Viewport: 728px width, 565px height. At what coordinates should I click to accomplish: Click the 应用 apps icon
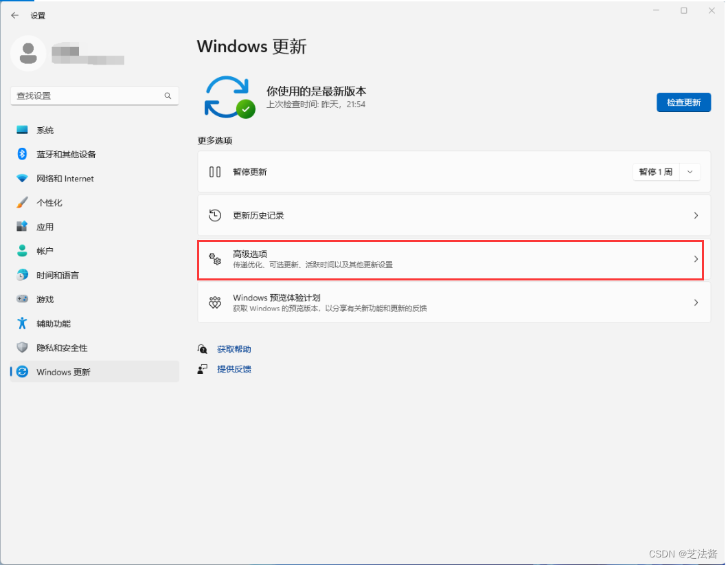click(22, 227)
